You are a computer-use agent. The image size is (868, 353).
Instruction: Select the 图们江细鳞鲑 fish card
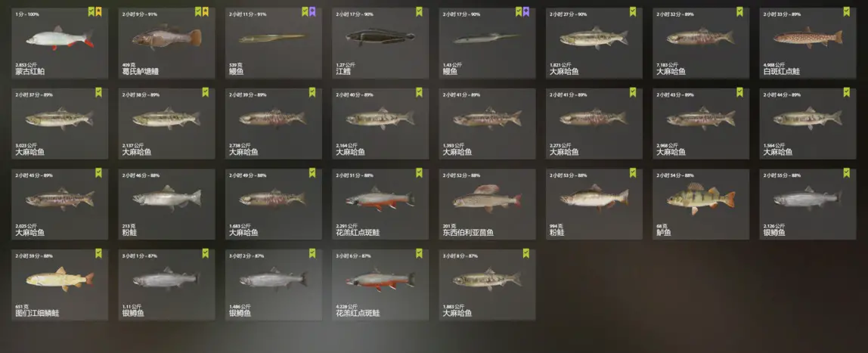(x=60, y=284)
